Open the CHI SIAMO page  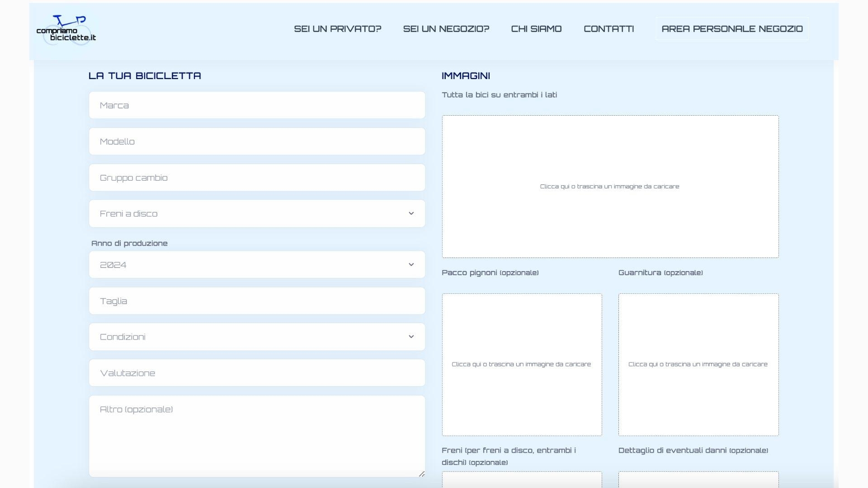click(536, 29)
